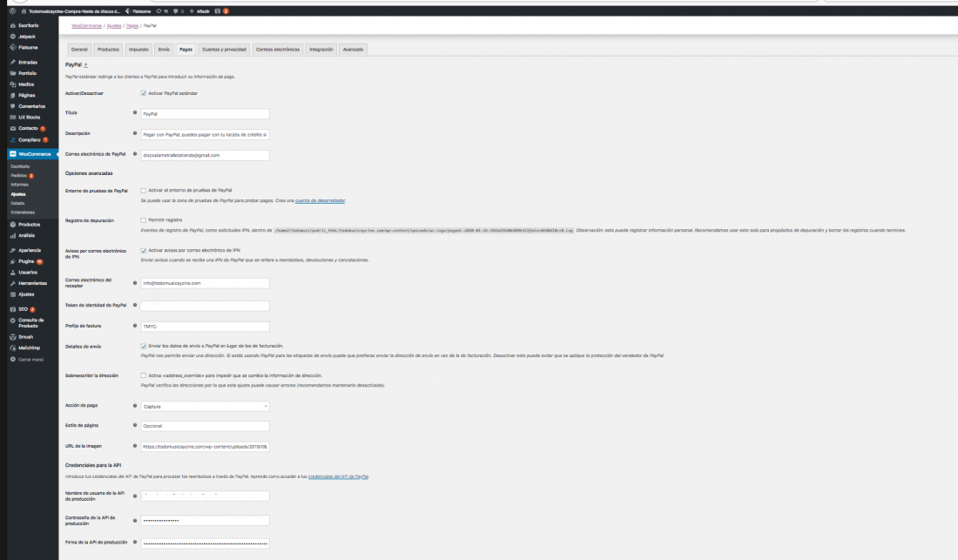Screen dimensions: 958x560
Task: Open Análisis charts in sidebar
Action: [x=26, y=236]
